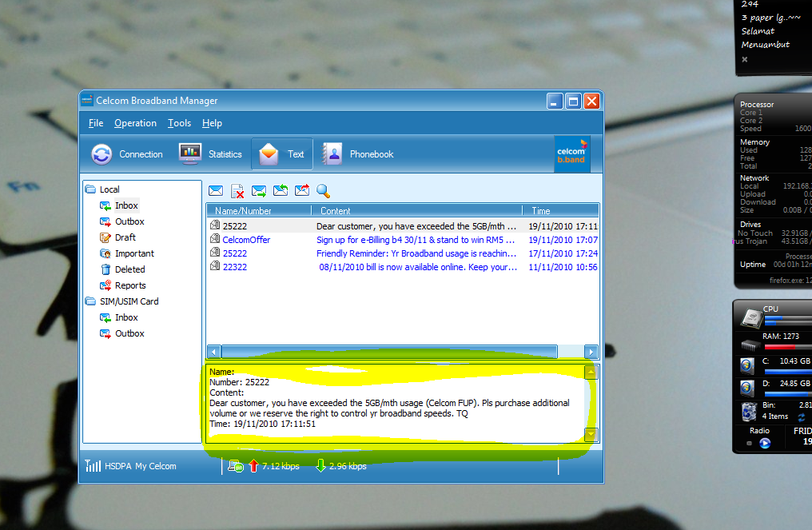Sort by the Content column header
The height and width of the screenshot is (530, 812).
pos(417,210)
